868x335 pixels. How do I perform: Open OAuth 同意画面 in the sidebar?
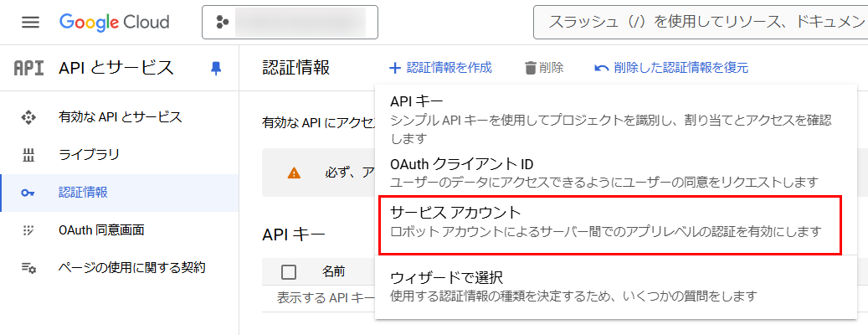click(120, 230)
